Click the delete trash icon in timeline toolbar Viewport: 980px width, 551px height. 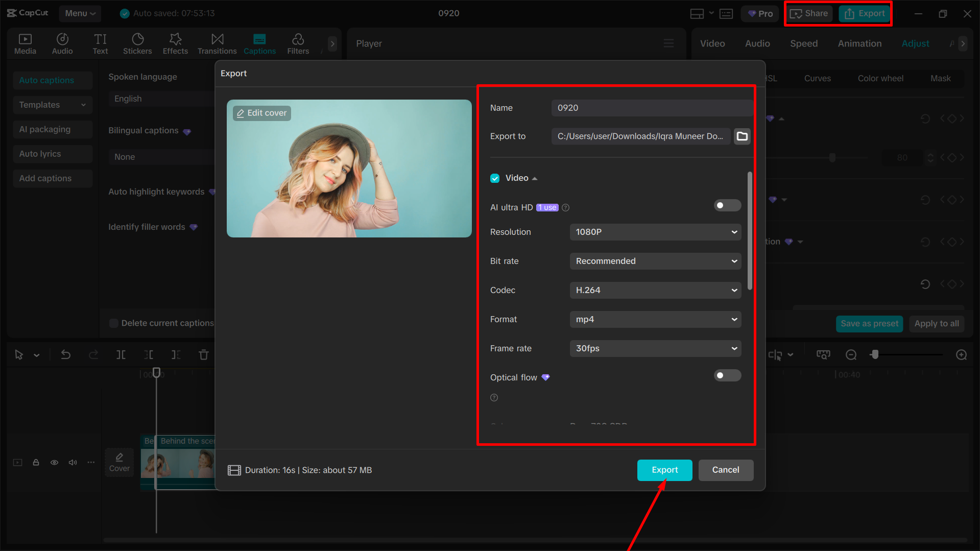(x=203, y=354)
